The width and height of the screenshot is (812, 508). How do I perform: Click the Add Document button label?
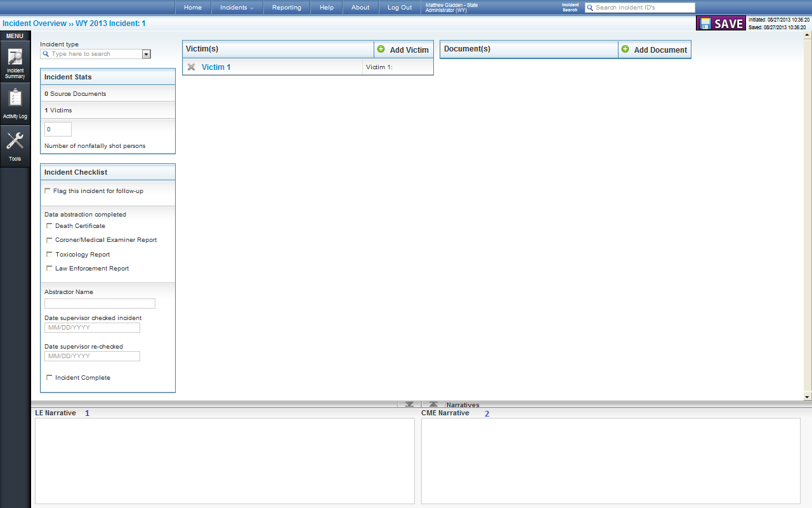click(660, 50)
